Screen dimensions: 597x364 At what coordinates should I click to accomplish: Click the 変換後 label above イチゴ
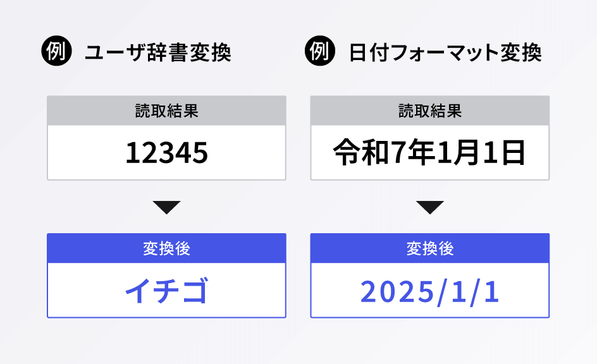pyautogui.click(x=166, y=248)
